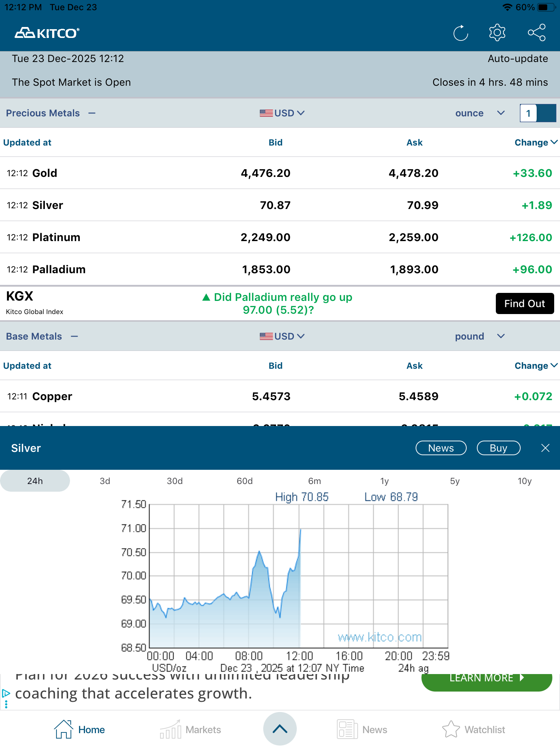This screenshot has width=560, height=747.
Task: Open the pound unit dropdown
Action: (480, 336)
